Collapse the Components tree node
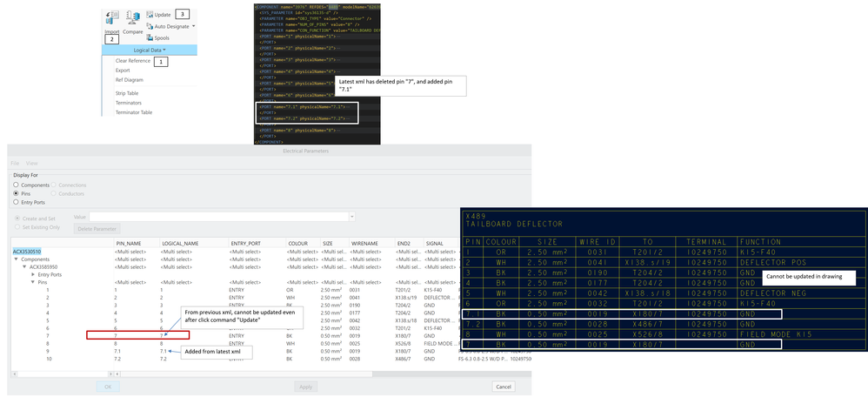 click(17, 259)
